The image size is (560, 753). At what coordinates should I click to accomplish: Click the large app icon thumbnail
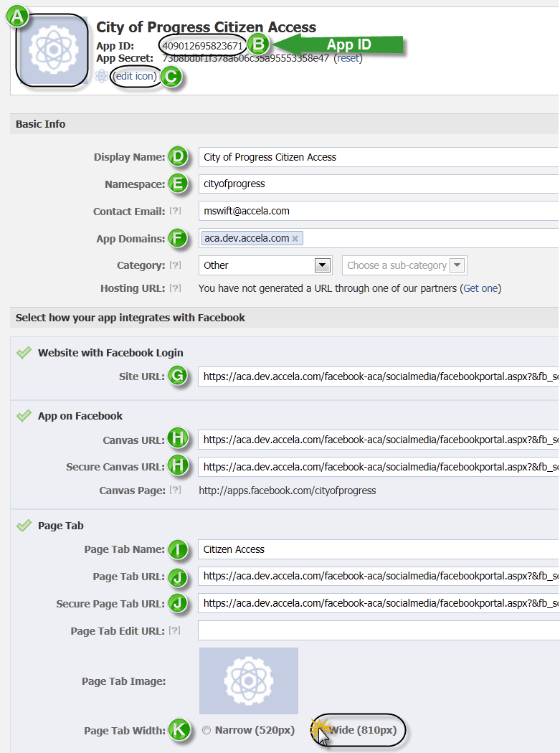[52, 50]
